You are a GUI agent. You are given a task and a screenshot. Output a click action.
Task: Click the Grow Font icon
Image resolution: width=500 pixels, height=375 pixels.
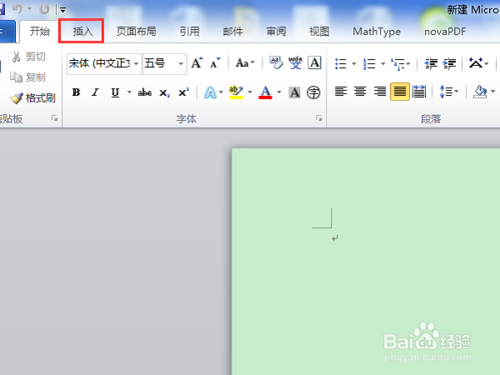click(197, 63)
